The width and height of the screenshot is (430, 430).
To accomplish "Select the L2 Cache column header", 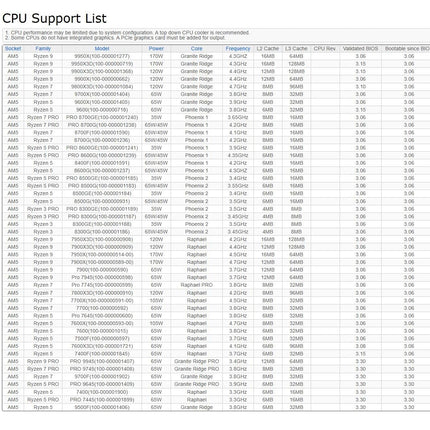I will click(267, 49).
